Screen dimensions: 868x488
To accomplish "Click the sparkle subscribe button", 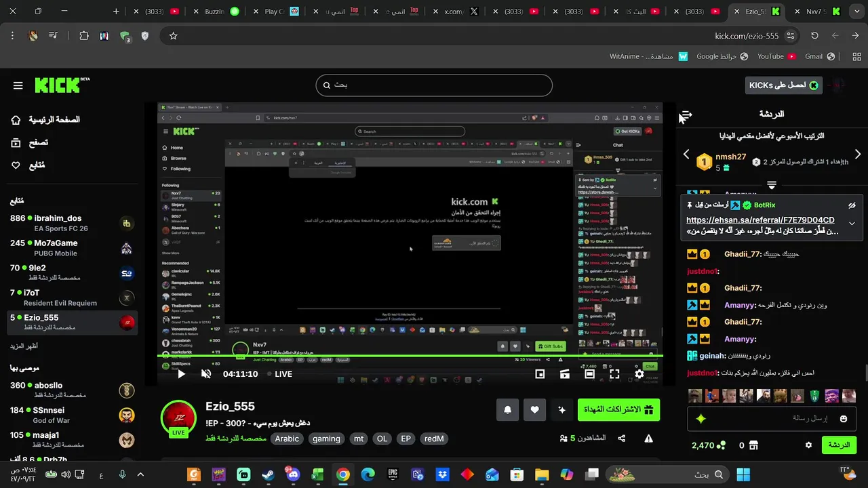I will (561, 409).
